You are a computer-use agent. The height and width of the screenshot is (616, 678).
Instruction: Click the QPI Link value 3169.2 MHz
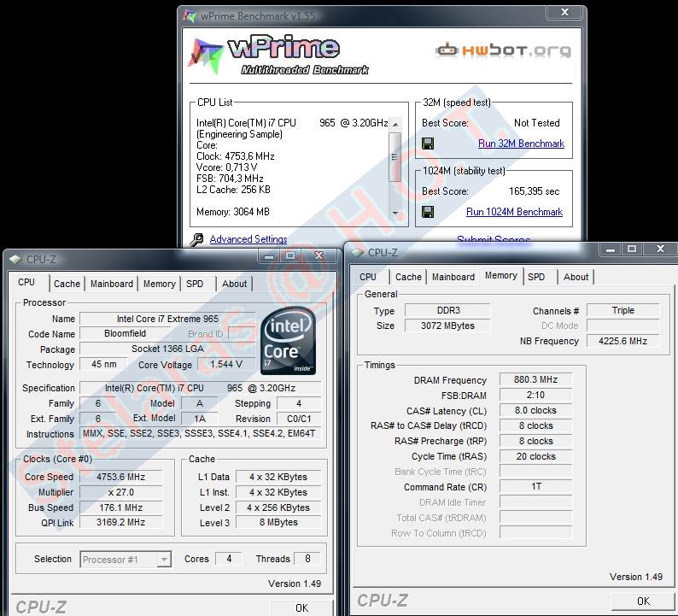click(x=120, y=522)
